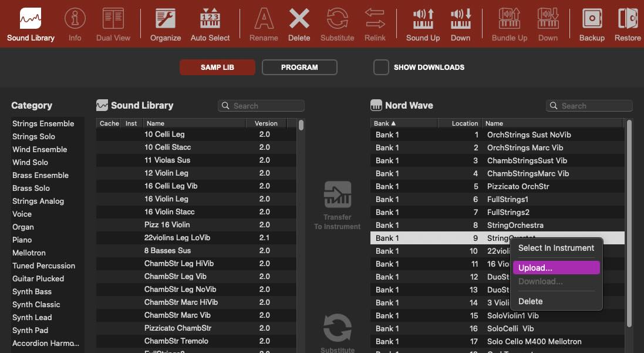Open the Sound Library view icon
Screen dimensions: 644x353
pos(31,19)
